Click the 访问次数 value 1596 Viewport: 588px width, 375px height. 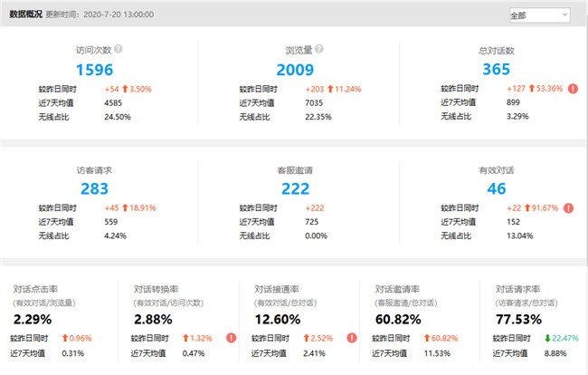click(x=96, y=70)
